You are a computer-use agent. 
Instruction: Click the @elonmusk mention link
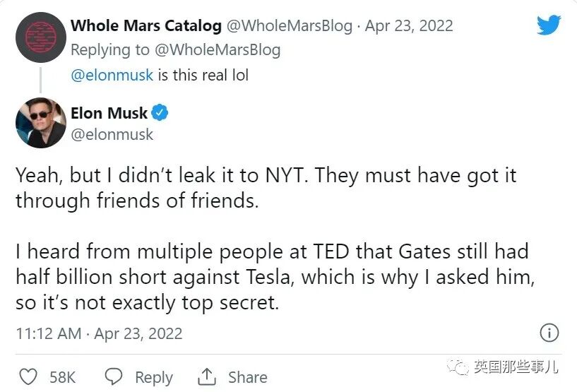(112, 75)
